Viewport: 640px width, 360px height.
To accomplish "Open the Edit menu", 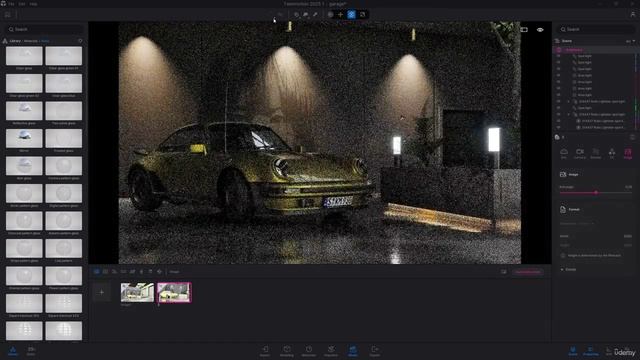I will pos(22,4).
